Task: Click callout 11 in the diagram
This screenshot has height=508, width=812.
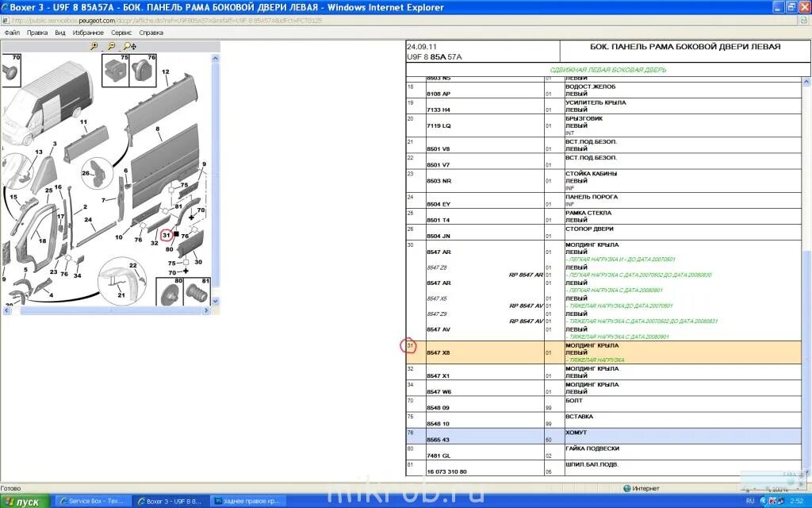Action: 83,122
